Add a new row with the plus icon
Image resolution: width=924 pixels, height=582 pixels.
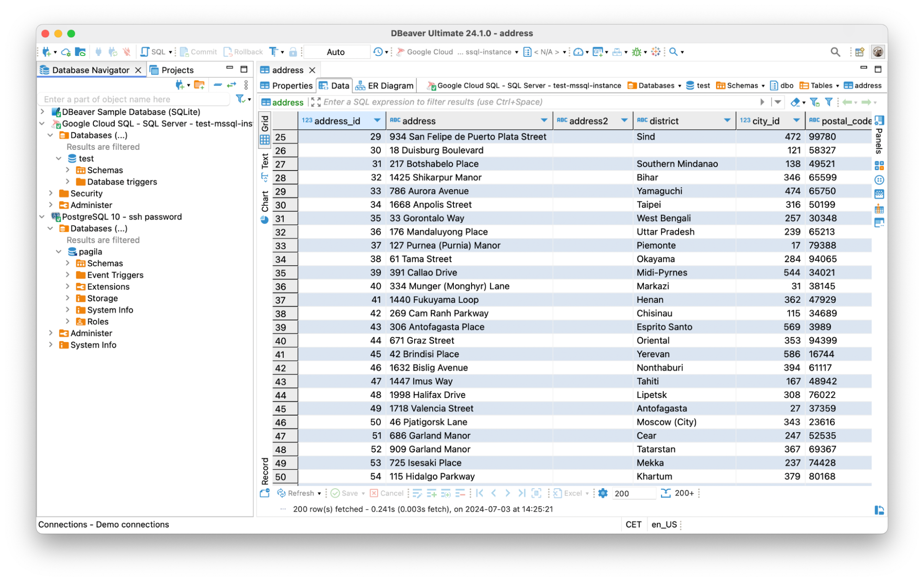point(432,493)
